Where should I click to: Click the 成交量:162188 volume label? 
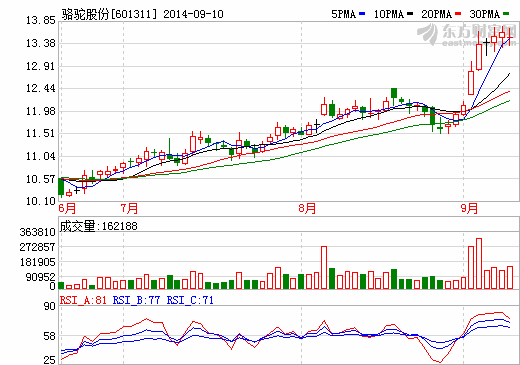point(99,226)
